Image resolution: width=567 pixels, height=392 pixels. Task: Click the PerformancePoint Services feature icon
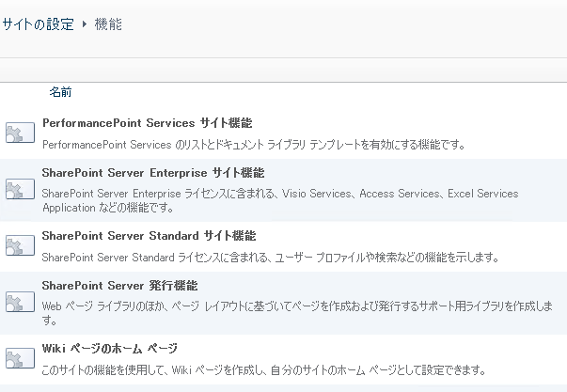[19, 133]
